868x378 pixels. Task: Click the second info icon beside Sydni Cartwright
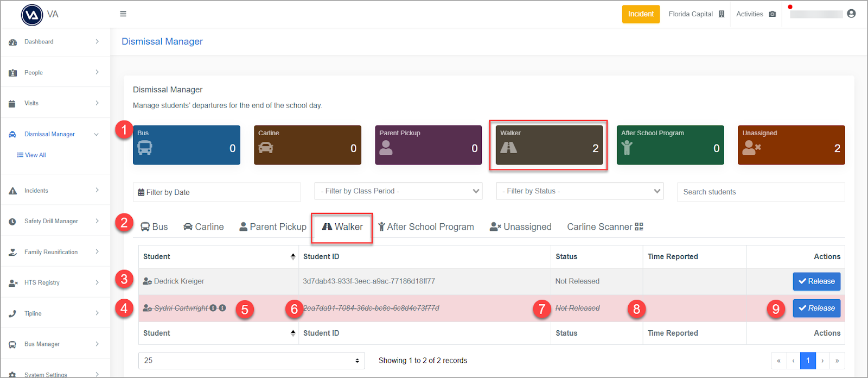pyautogui.click(x=222, y=308)
